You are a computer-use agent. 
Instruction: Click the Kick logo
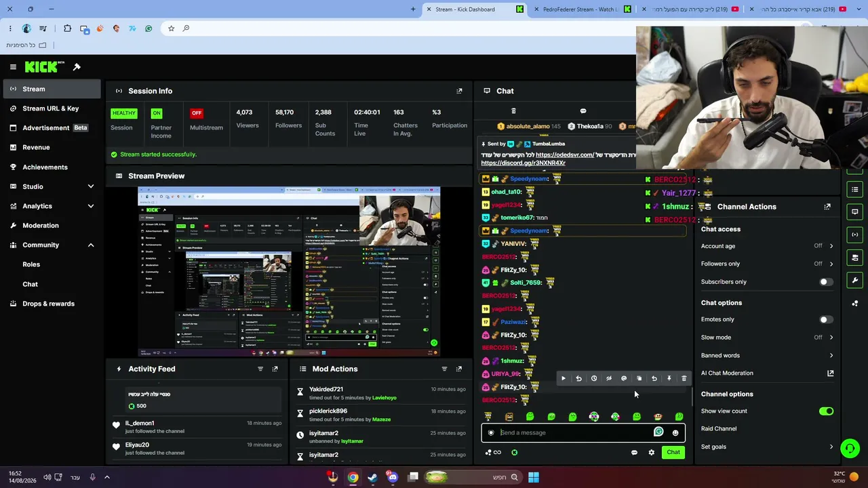point(44,66)
